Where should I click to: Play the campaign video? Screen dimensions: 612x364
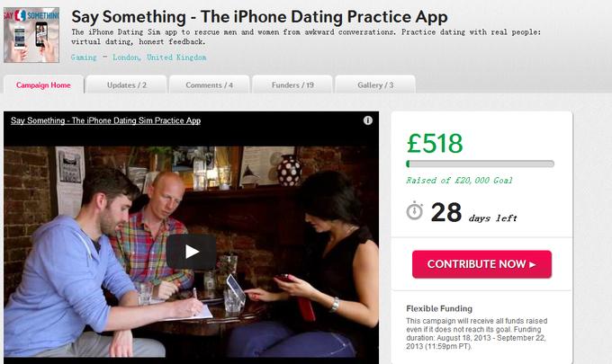coord(191,252)
